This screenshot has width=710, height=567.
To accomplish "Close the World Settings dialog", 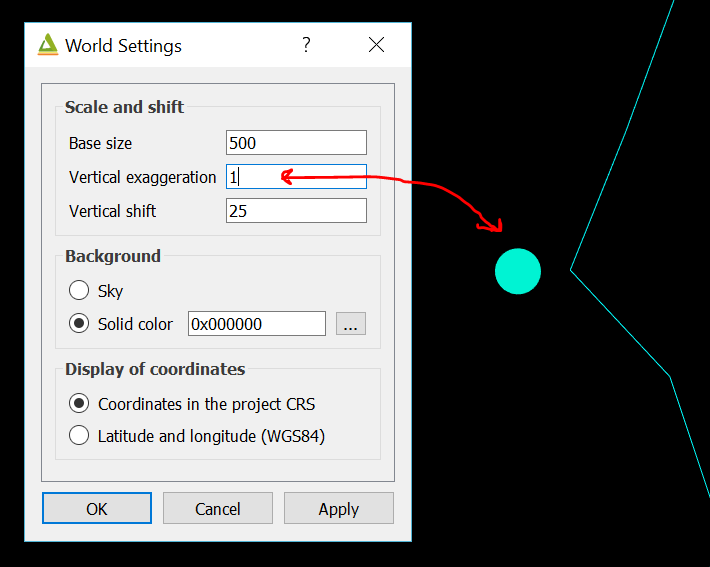I will tap(376, 45).
